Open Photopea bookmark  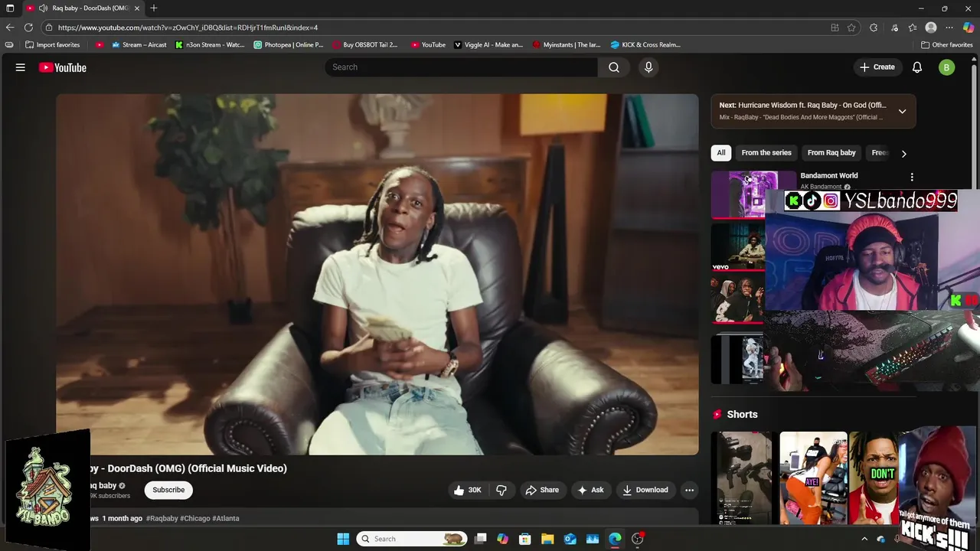coord(289,44)
